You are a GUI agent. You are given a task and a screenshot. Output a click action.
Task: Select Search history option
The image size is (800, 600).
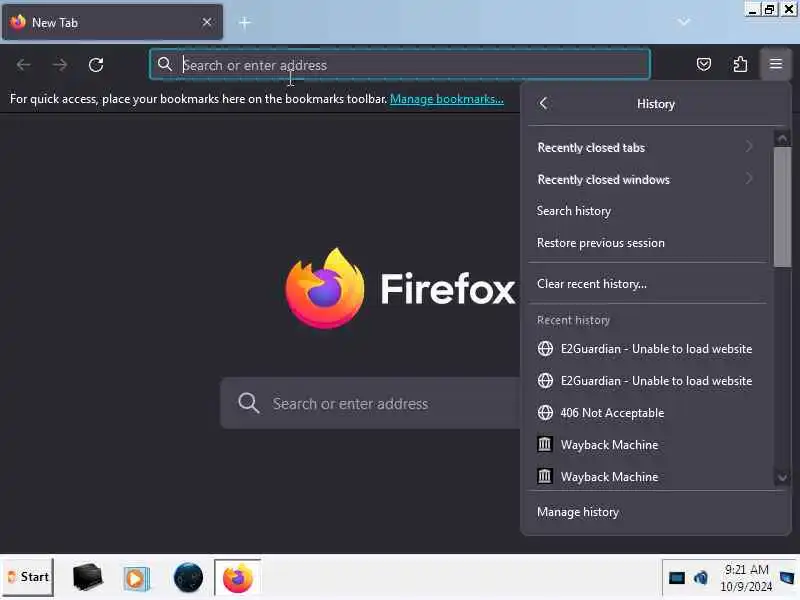point(646,211)
